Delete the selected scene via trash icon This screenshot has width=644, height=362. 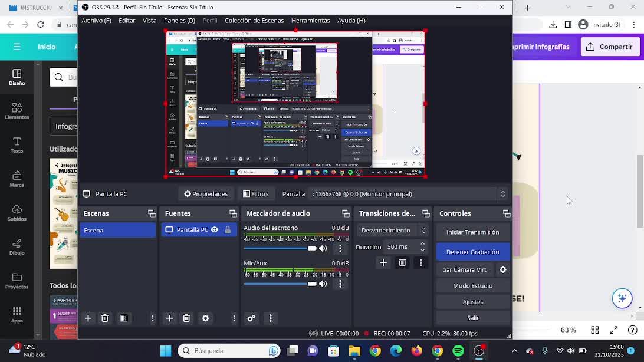(x=105, y=318)
